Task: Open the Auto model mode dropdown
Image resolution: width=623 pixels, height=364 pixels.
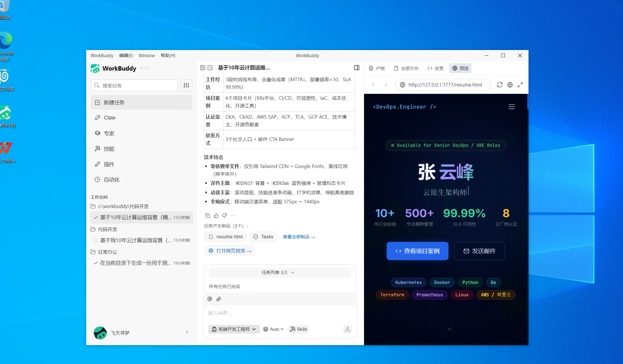Action: [x=273, y=329]
